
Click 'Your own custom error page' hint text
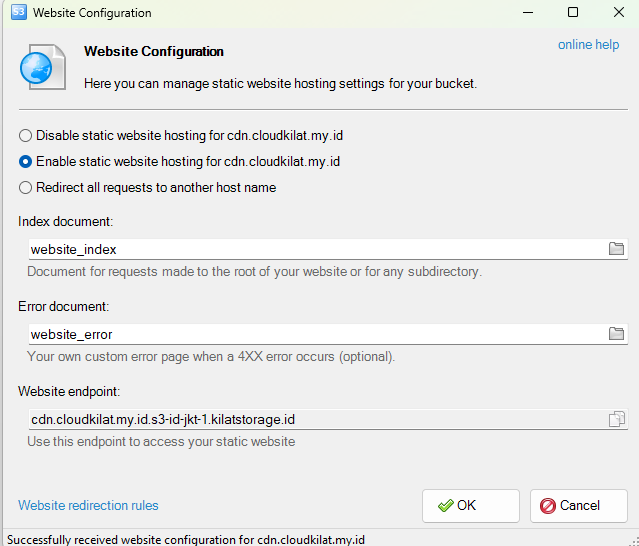tap(211, 357)
